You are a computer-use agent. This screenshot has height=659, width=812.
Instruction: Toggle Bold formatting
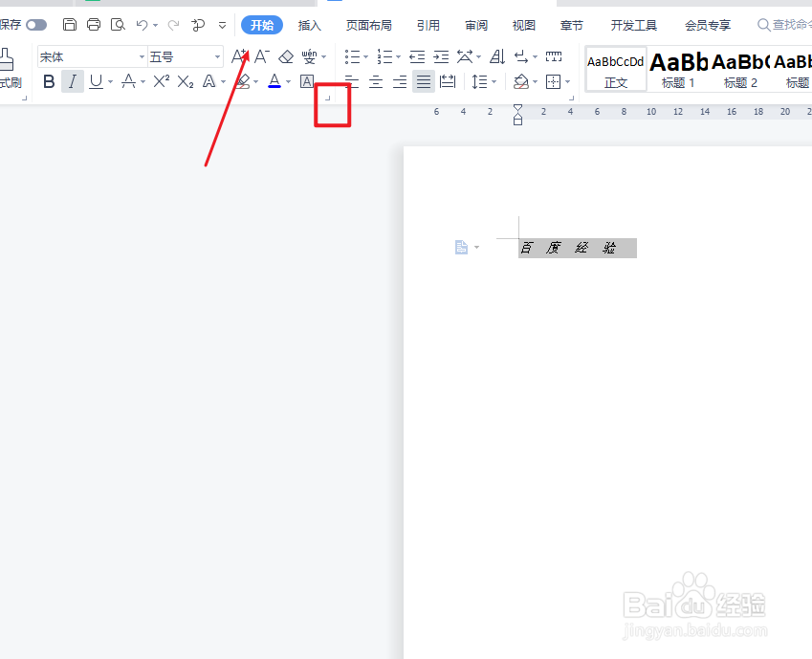[x=49, y=82]
